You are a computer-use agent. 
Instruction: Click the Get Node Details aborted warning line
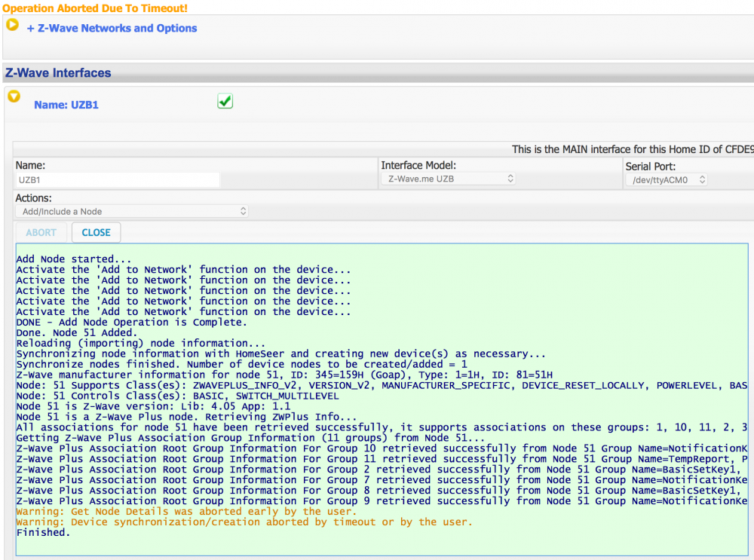(185, 512)
